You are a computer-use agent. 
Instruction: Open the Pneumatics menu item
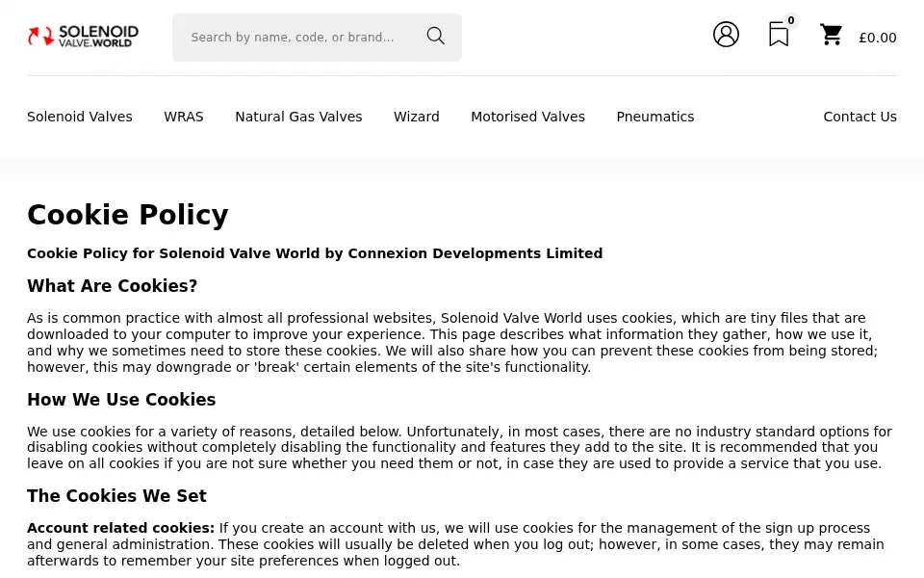655,117
